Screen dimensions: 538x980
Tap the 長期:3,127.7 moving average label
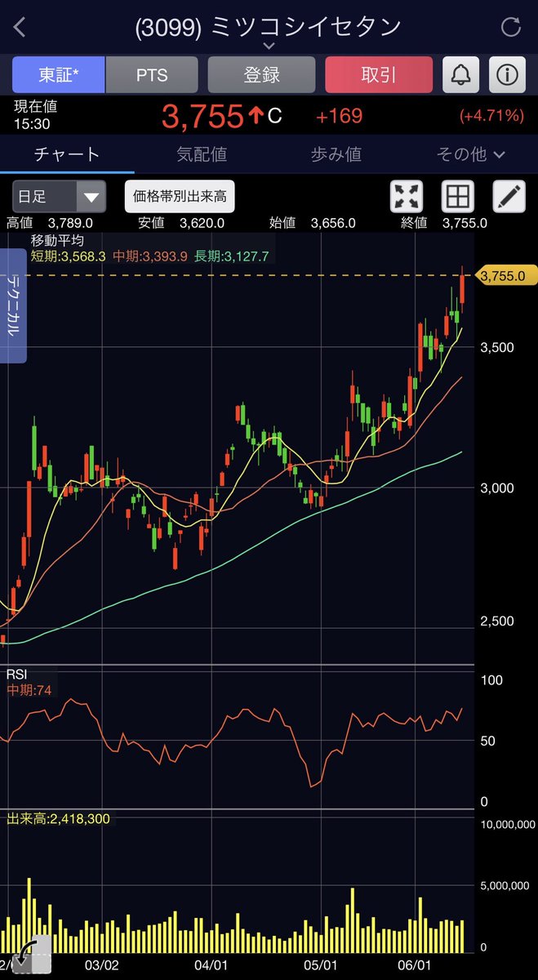pos(232,256)
